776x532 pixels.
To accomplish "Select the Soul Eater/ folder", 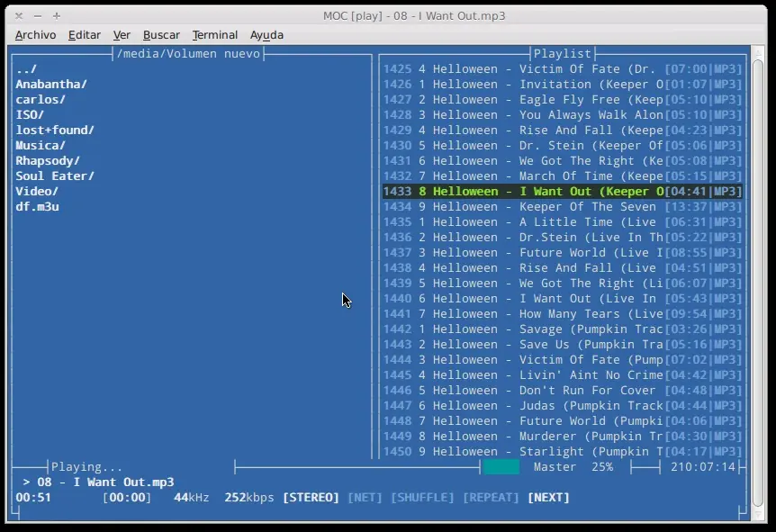I will [55, 176].
